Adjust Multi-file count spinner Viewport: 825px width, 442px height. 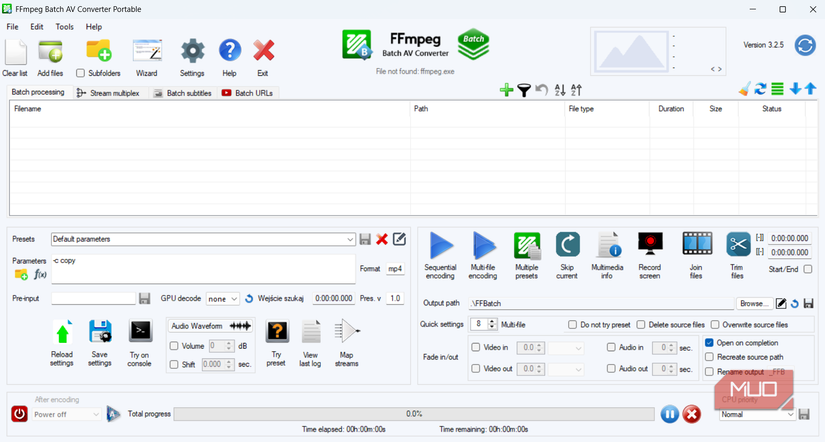click(492, 324)
